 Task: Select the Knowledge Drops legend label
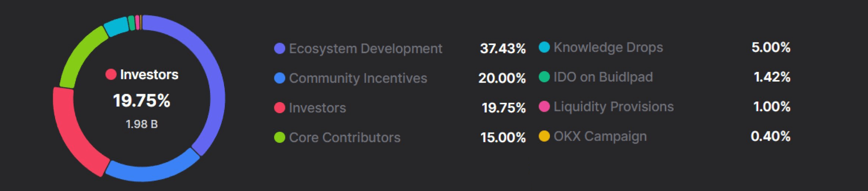tap(608, 47)
